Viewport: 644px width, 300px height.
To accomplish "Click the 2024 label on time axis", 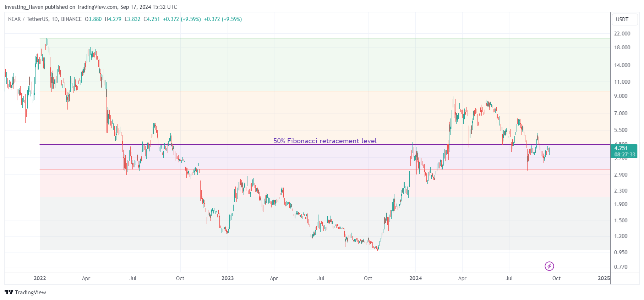I will (x=416, y=278).
